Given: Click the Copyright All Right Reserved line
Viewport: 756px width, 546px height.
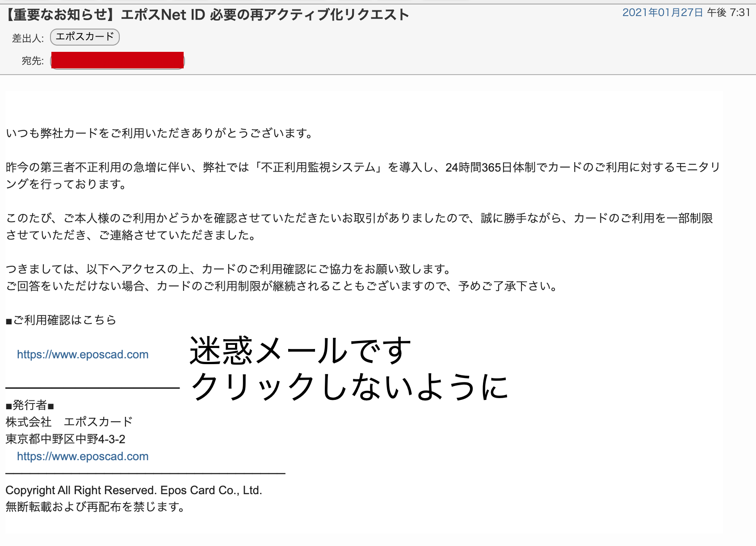Looking at the screenshot, I should pos(134,490).
